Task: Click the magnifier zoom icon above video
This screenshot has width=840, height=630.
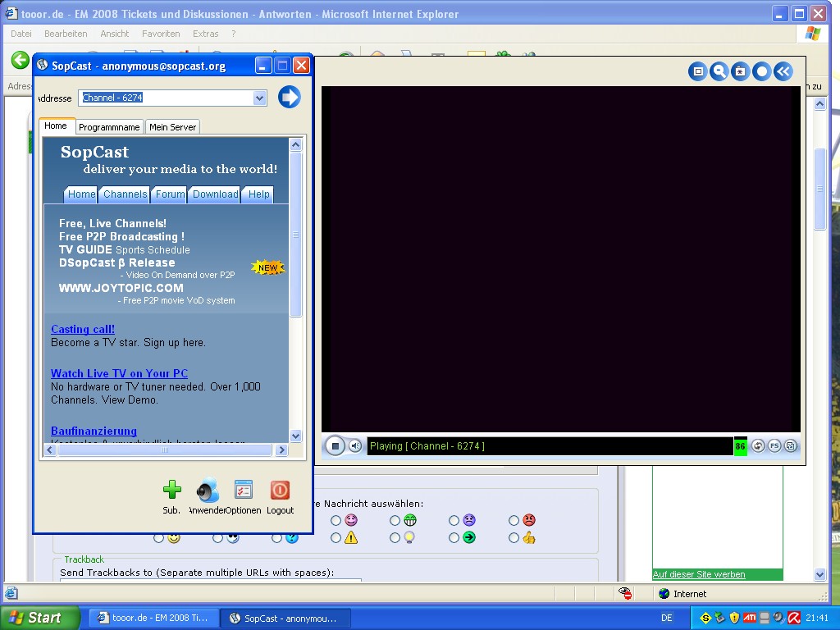Action: 719,72
